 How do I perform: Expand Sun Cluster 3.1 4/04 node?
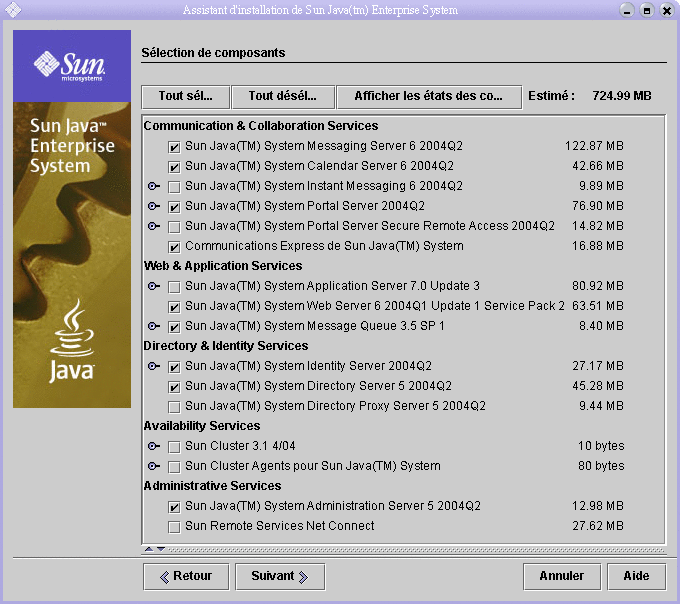(154, 446)
